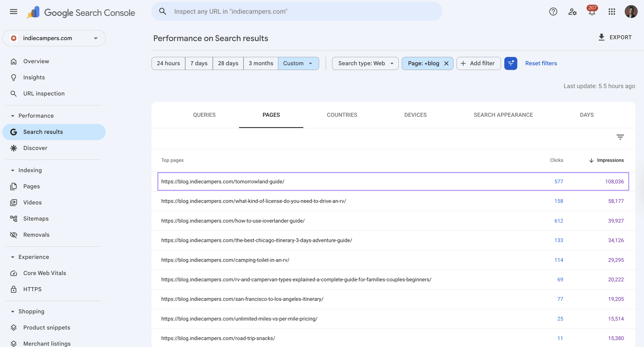Click the table filter rows icon
The height and width of the screenshot is (347, 644).
(x=620, y=137)
